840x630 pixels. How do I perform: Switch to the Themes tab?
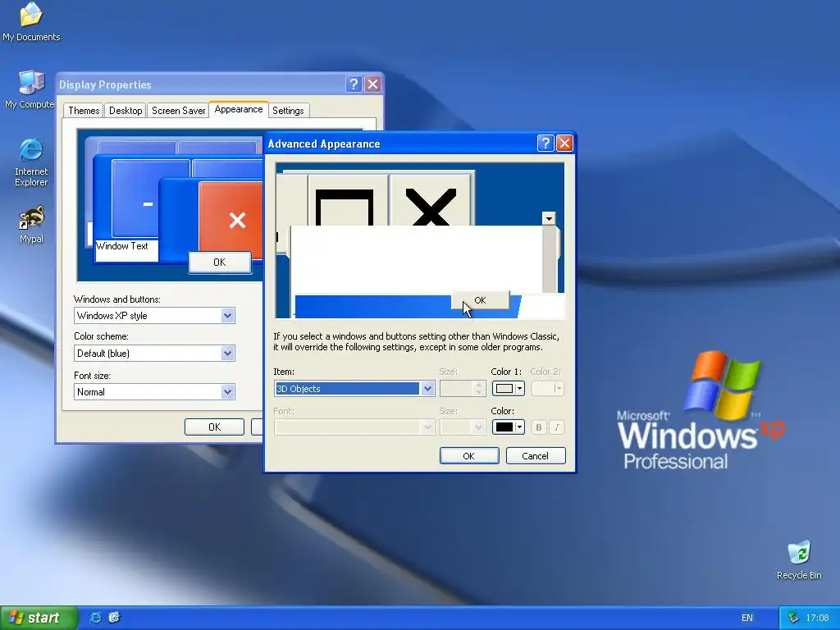[x=84, y=111]
